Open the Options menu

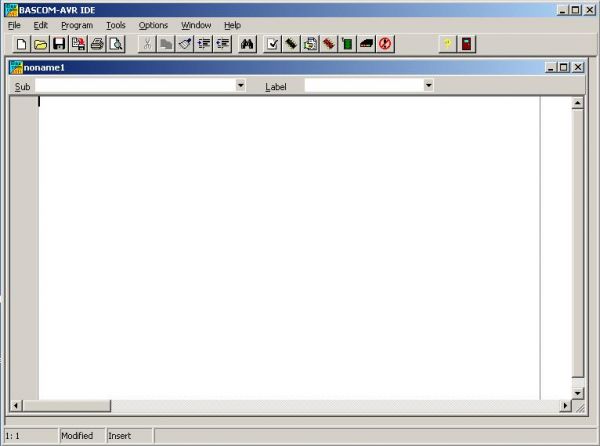tap(153, 25)
